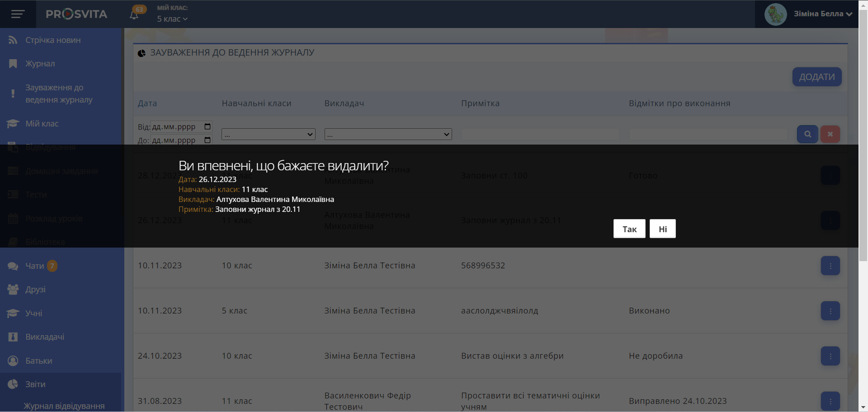The image size is (868, 412).
Task: Open actions menu for 568996532 row
Action: [x=830, y=266]
